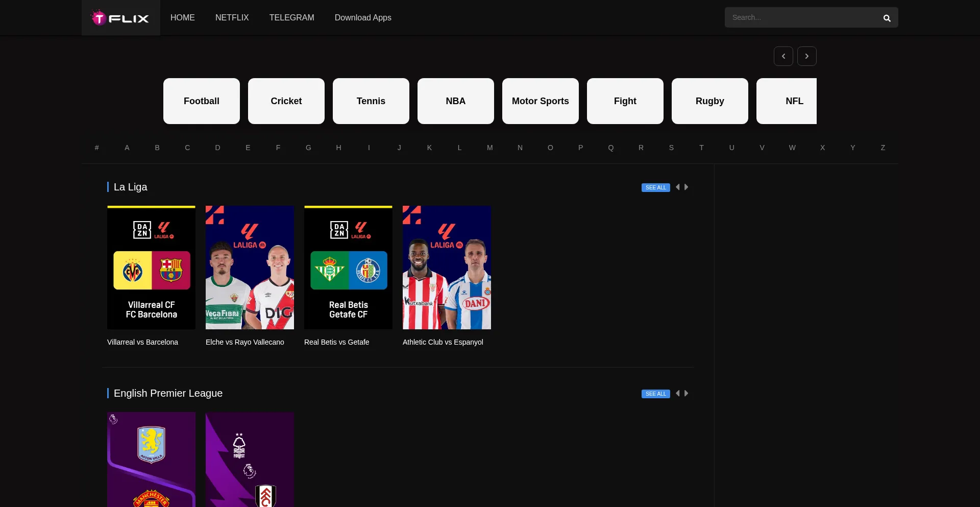The width and height of the screenshot is (980, 507).
Task: Show next La Liga matches arrow
Action: (x=687, y=187)
